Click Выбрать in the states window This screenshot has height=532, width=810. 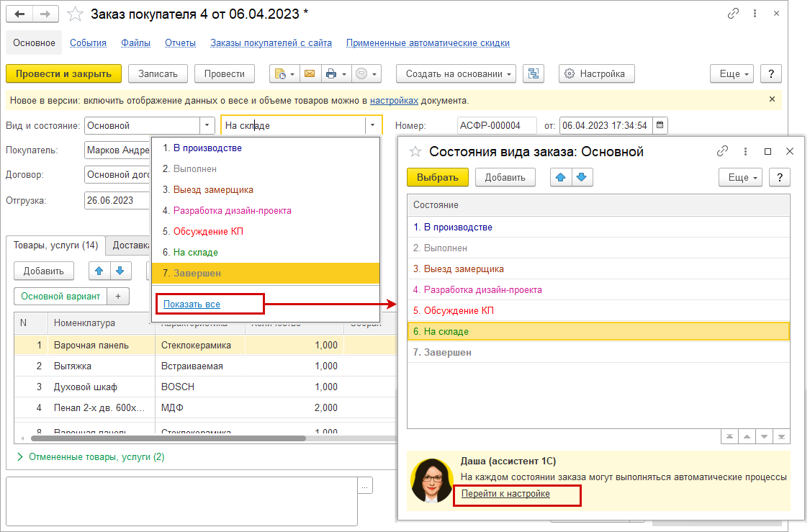click(x=438, y=177)
